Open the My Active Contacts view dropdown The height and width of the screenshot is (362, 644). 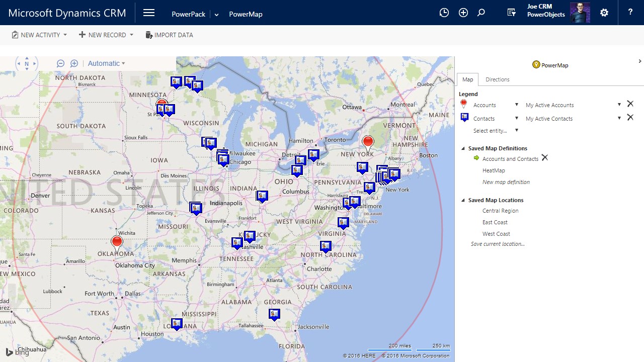pos(619,119)
